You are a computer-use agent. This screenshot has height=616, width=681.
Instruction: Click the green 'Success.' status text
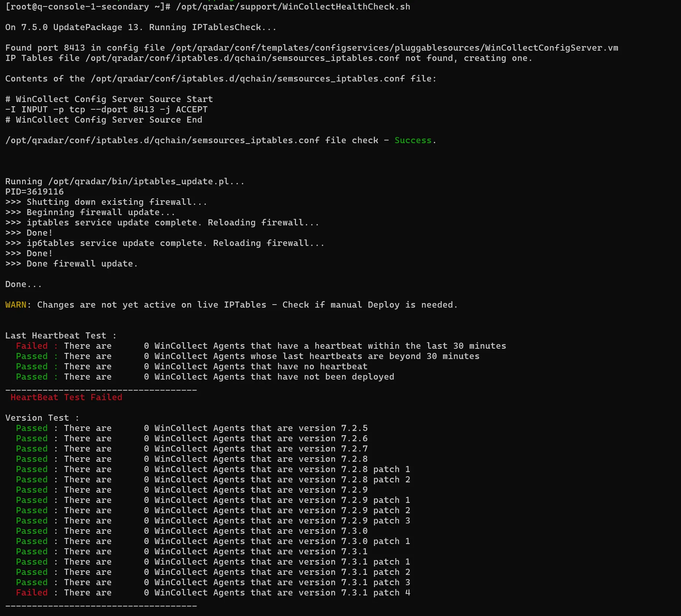[415, 140]
